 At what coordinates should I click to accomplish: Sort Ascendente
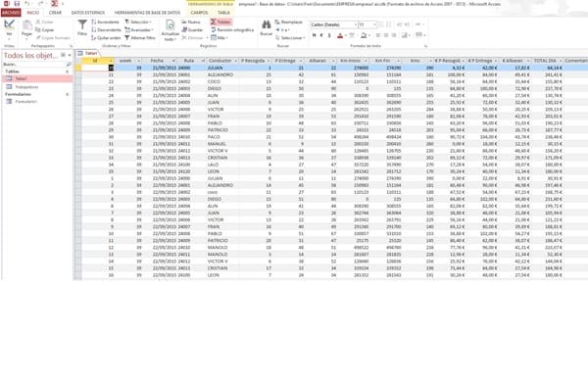106,23
